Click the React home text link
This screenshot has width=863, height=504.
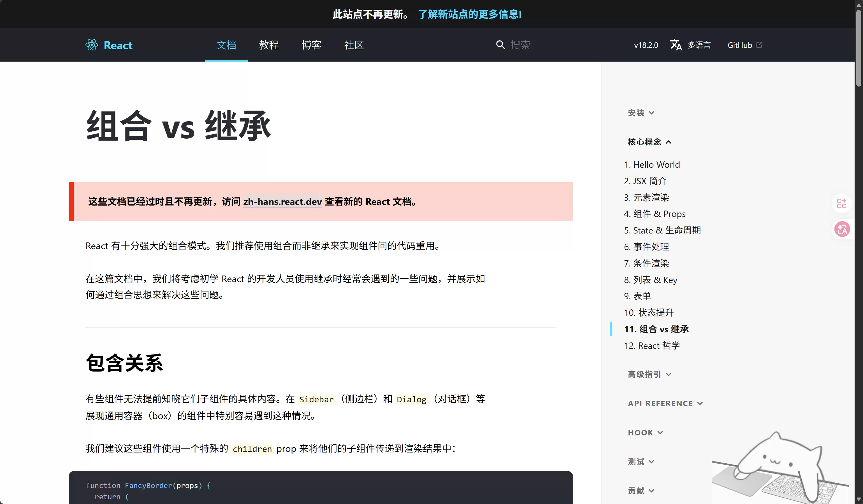coord(118,45)
